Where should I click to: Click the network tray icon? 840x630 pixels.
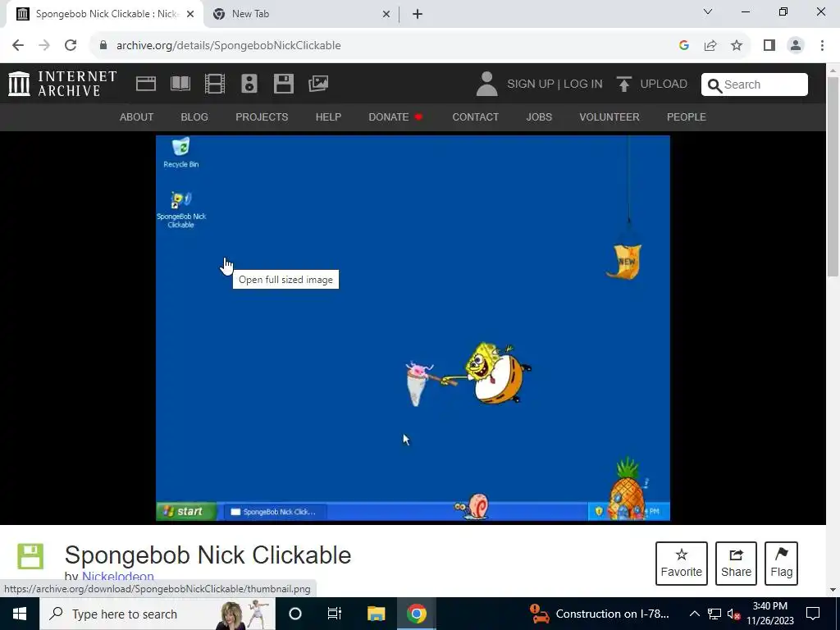[714, 614]
